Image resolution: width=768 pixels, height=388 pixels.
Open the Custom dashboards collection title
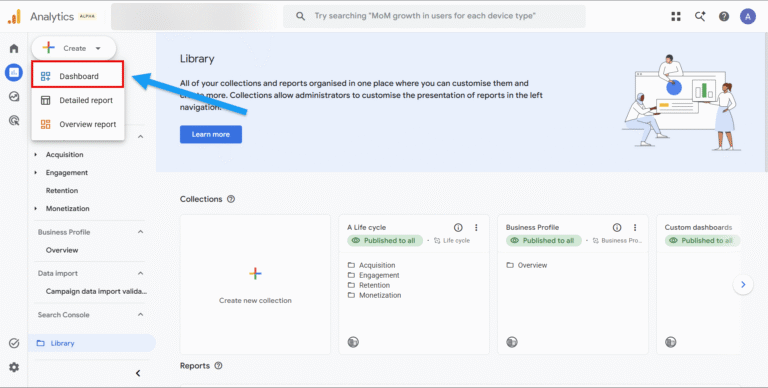tap(698, 227)
